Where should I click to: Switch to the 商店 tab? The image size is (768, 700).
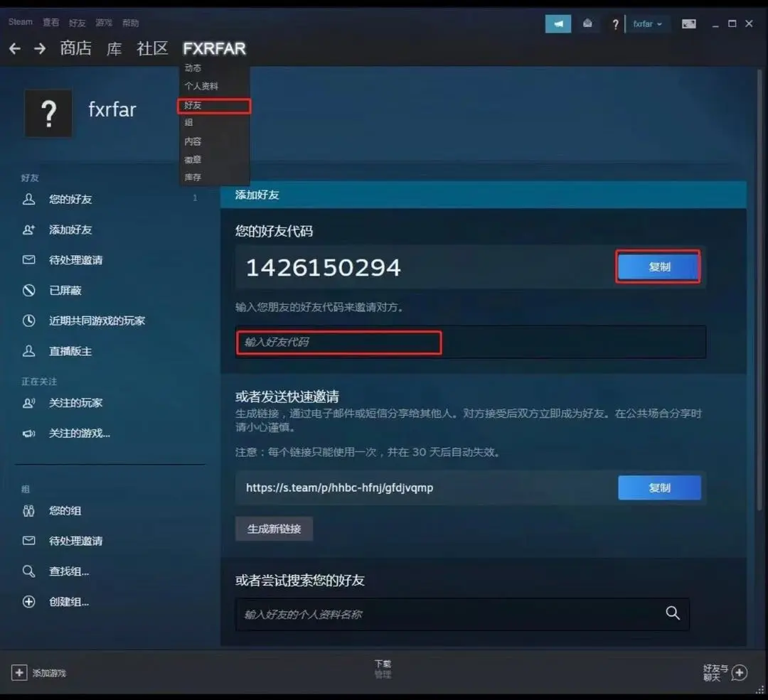pos(75,48)
